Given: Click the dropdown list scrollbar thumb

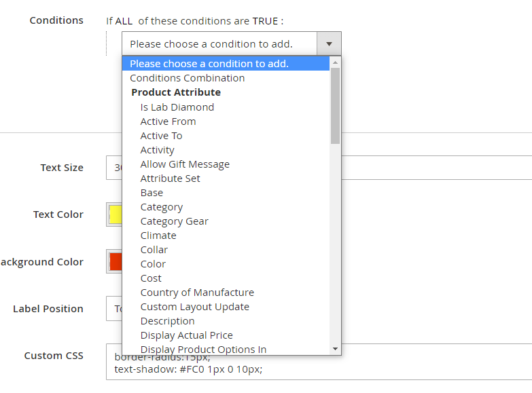Looking at the screenshot, I should point(335,105).
